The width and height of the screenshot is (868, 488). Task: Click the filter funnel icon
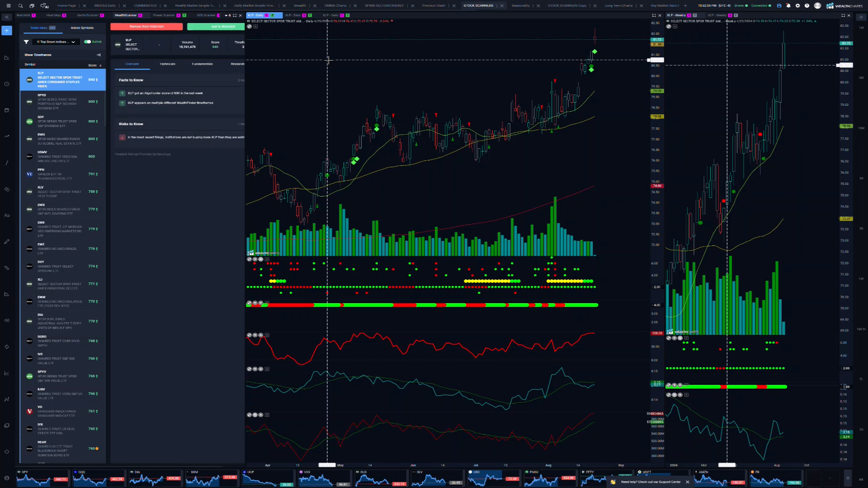point(26,42)
